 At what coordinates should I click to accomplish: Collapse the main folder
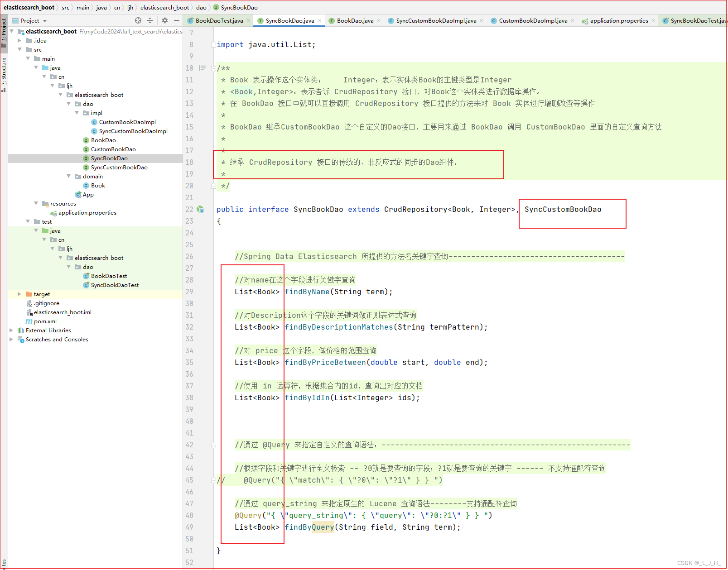(28, 59)
